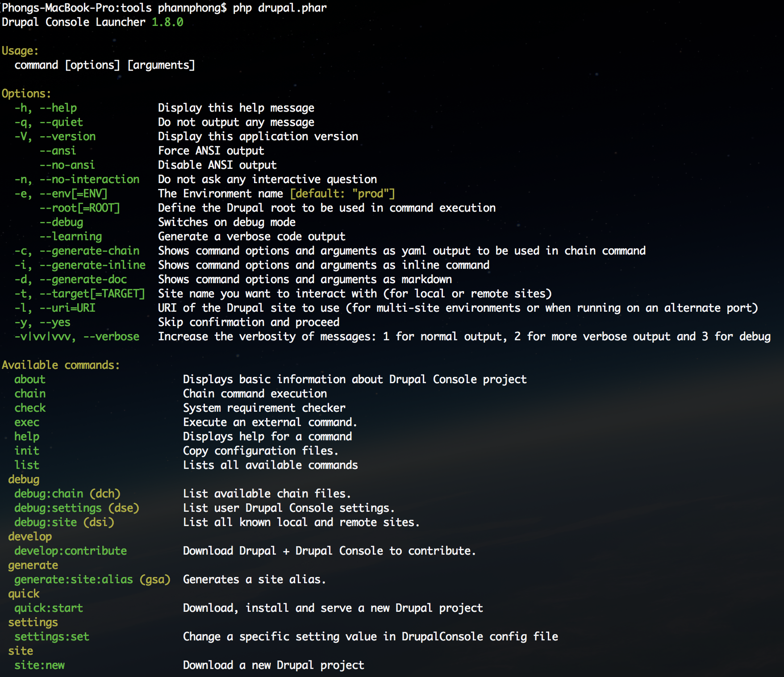Click 'Disable ANSI output' description
This screenshot has height=677, width=784.
tap(217, 165)
